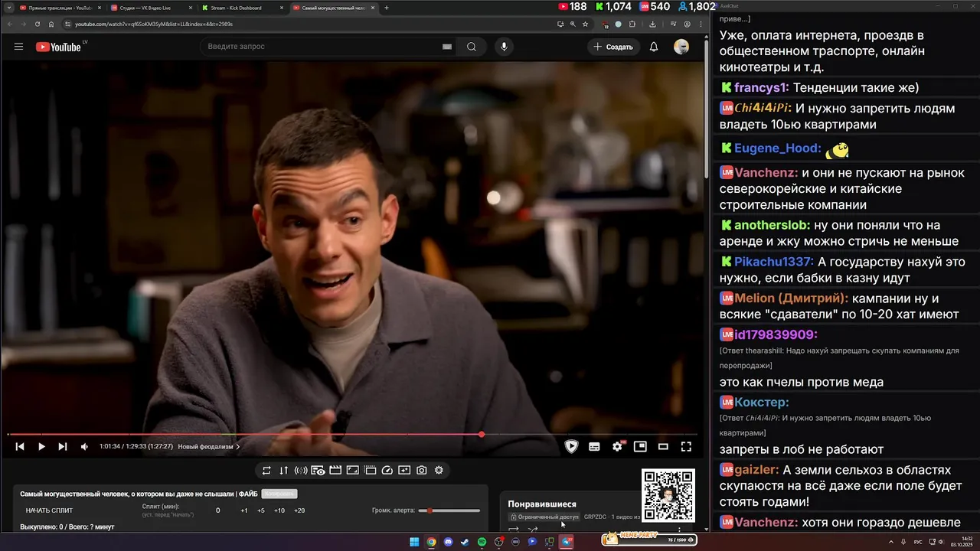Toggle the volume boost waves icon below the video
The image size is (980, 551).
pyautogui.click(x=301, y=470)
